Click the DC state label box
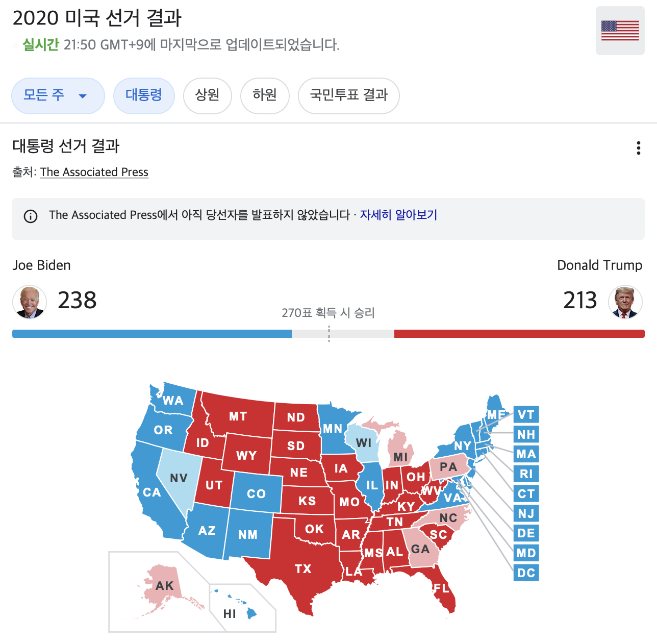Screen dimensions: 657x644 point(526,573)
